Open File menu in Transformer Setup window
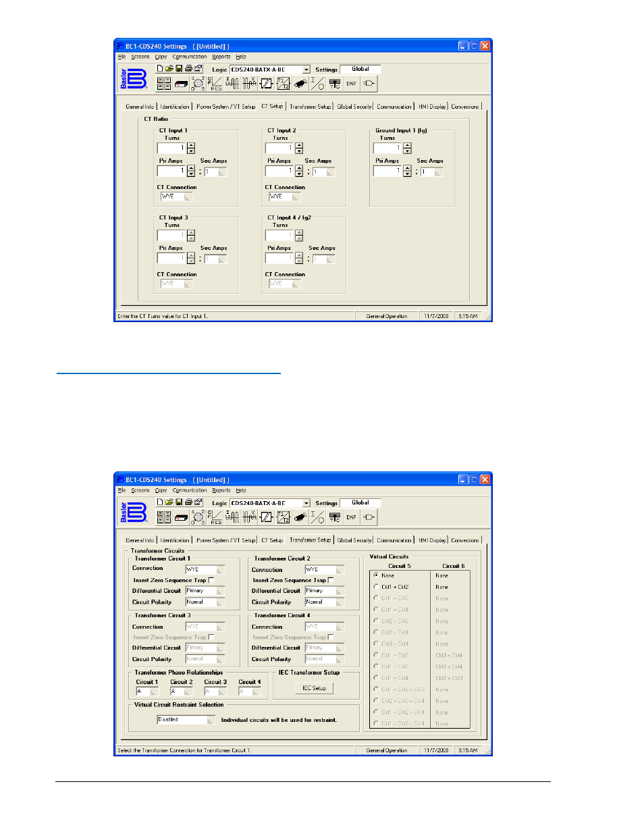Screen dimensions: 644x834 [122, 490]
